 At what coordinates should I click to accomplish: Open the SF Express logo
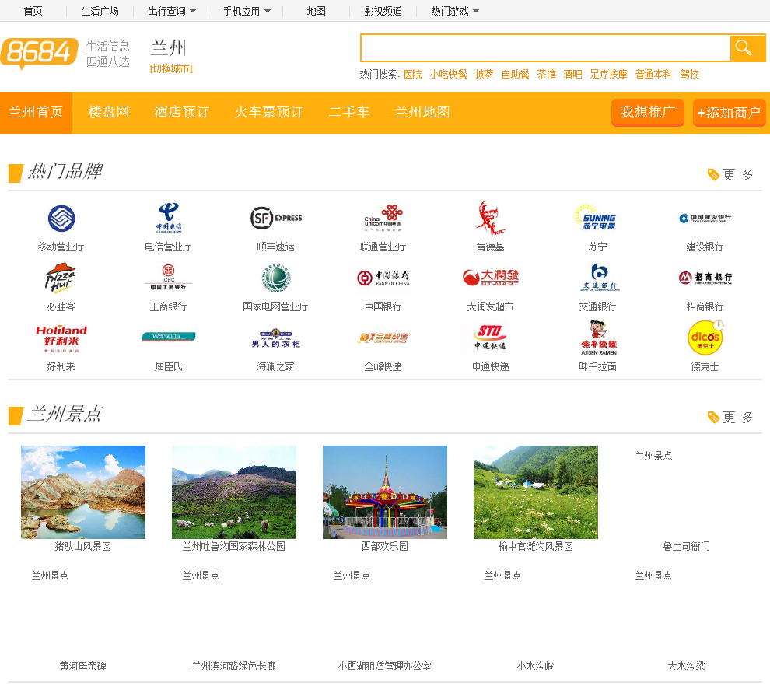276,218
